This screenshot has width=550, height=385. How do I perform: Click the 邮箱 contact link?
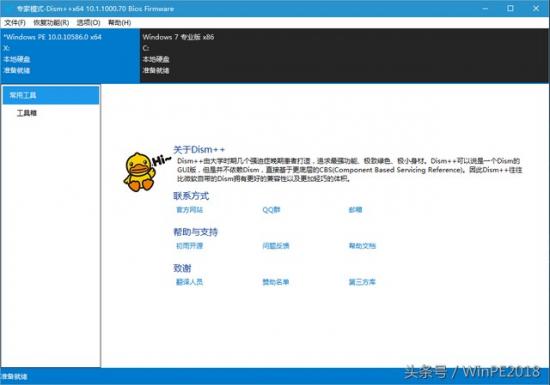pos(355,210)
